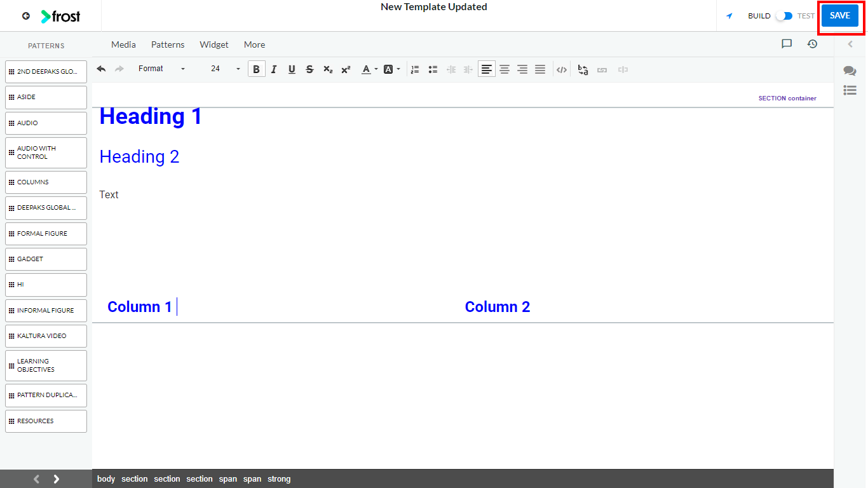Click the decrease indent icon
The width and height of the screenshot is (868, 488).
coord(451,69)
